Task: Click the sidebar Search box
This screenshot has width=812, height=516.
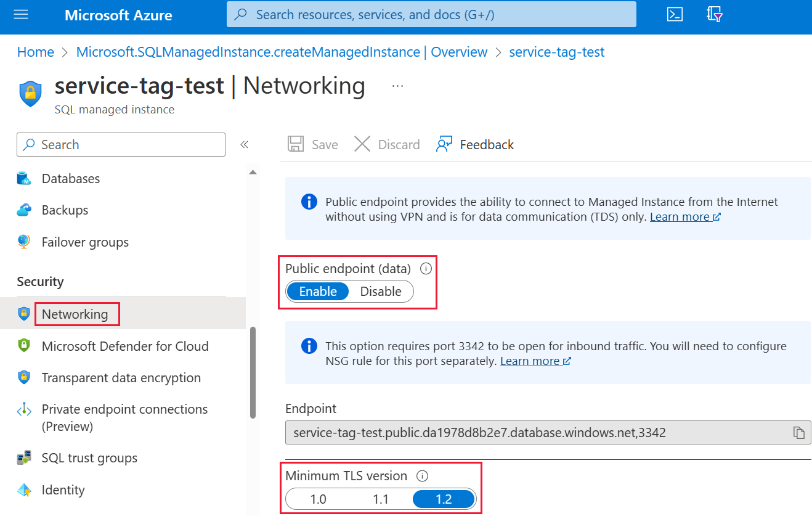Action: click(120, 144)
